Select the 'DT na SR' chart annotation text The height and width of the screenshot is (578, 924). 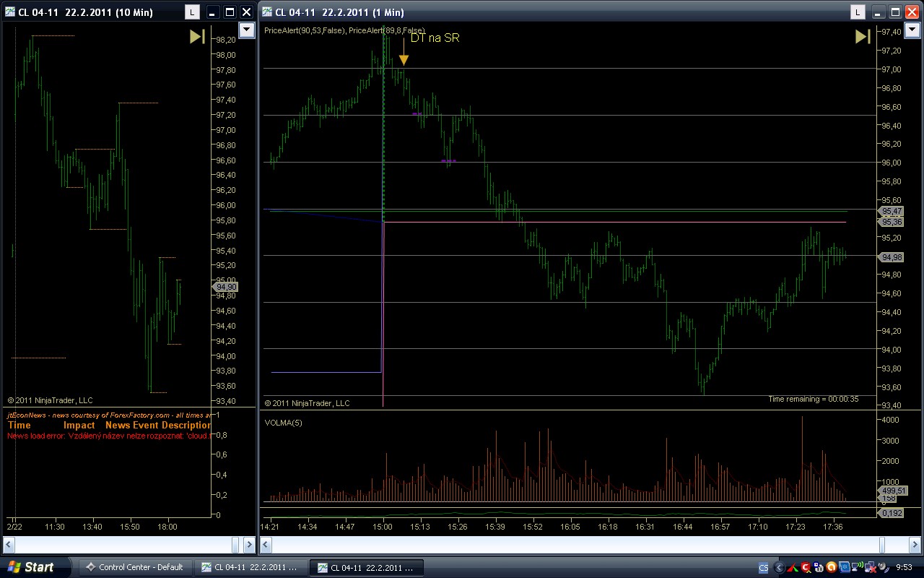tap(435, 38)
